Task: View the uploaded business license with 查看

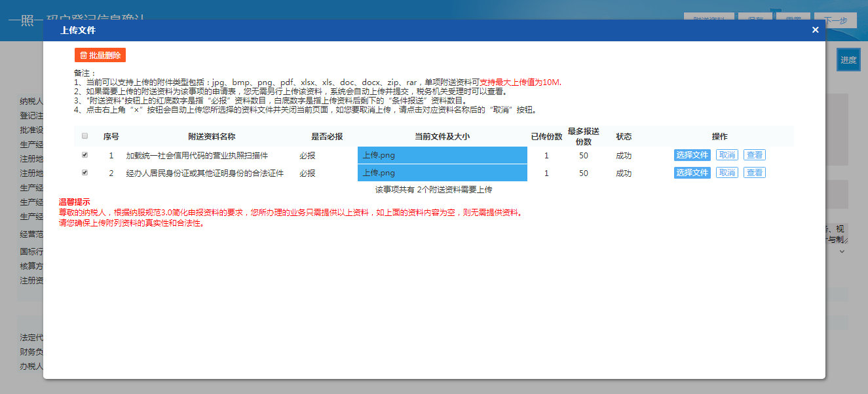Action: 754,154
